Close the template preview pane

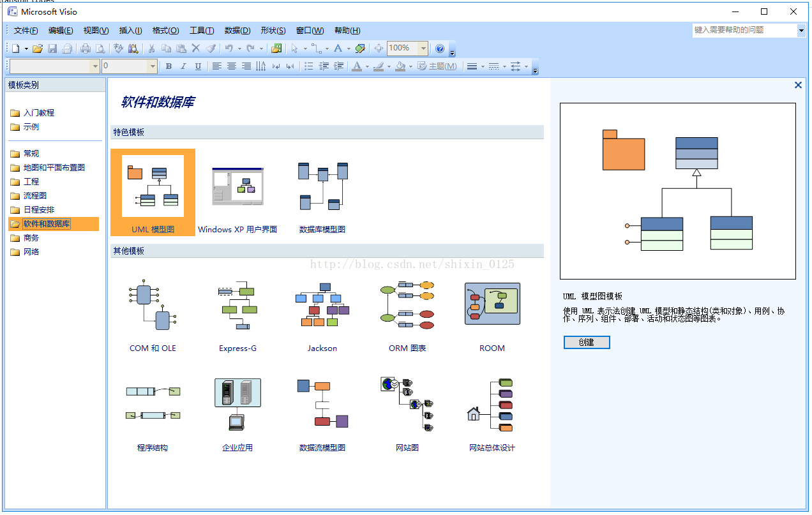tap(798, 85)
